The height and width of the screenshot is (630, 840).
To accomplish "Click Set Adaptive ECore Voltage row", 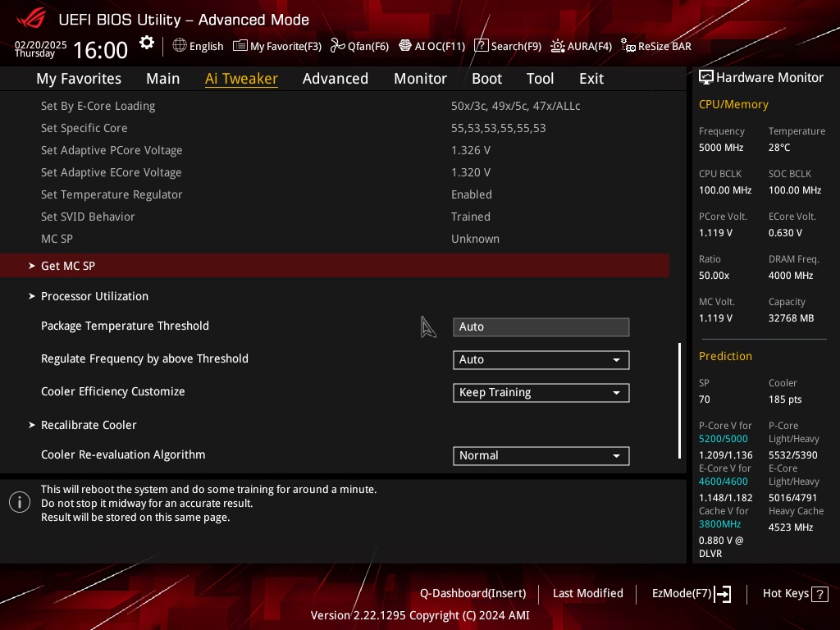I will coord(335,172).
